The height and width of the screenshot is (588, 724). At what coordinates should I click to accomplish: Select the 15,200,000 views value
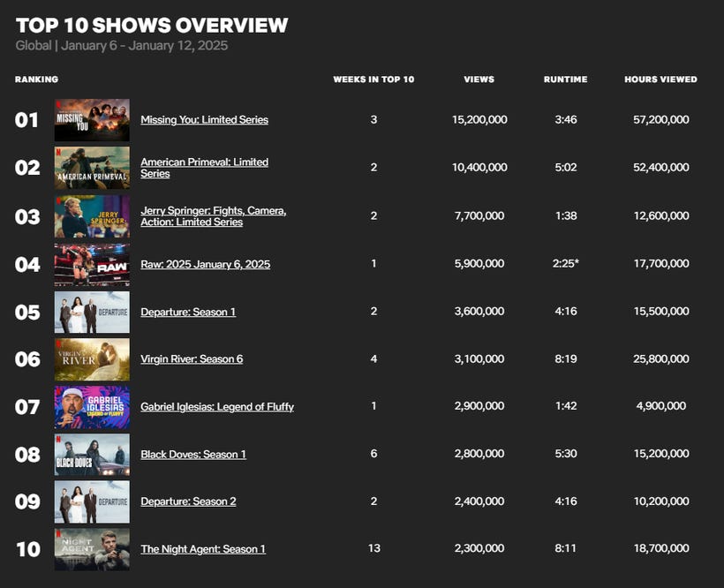click(x=479, y=119)
